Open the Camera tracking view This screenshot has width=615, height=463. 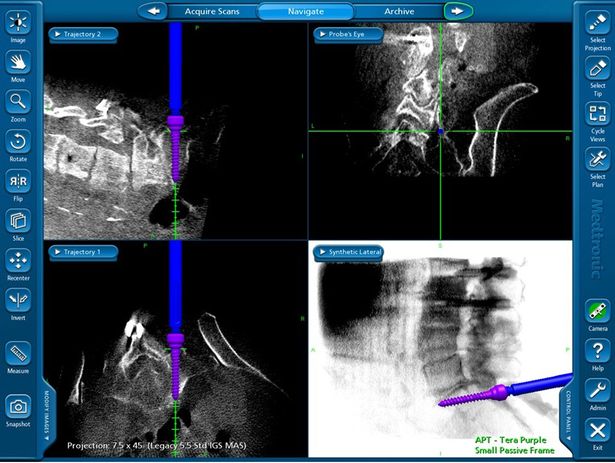[597, 311]
